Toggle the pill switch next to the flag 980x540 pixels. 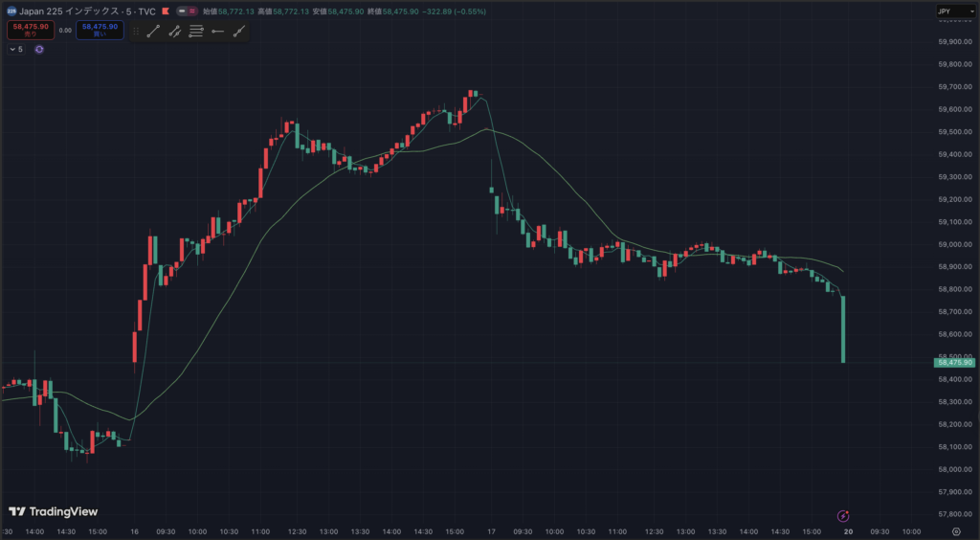click(x=185, y=11)
